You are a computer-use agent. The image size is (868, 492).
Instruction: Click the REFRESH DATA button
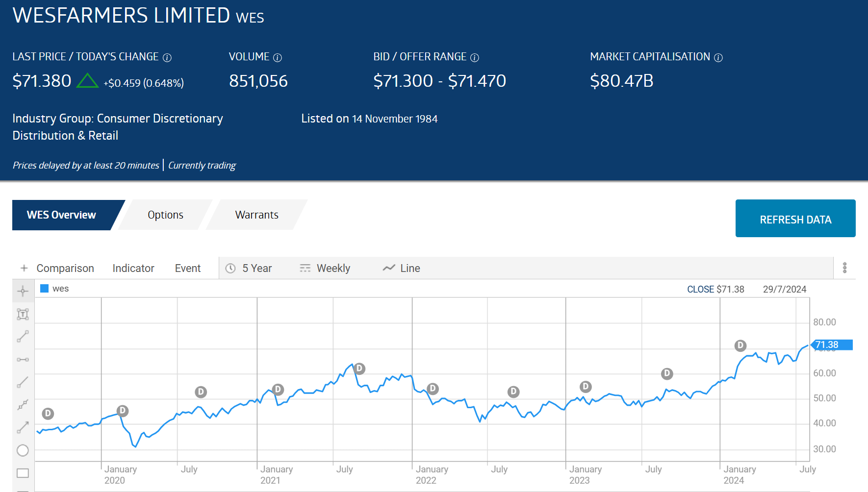point(795,219)
